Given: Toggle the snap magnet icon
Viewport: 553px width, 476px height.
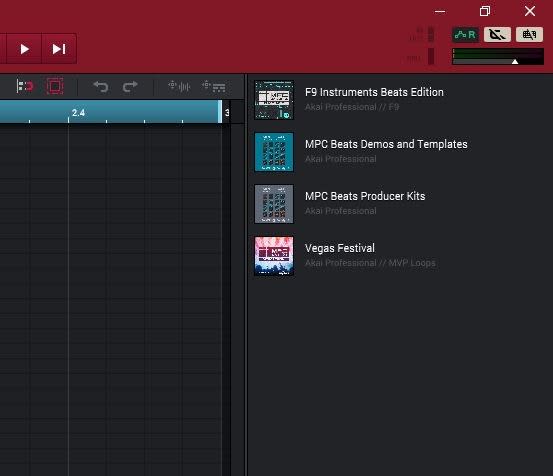Looking at the screenshot, I should [25, 86].
